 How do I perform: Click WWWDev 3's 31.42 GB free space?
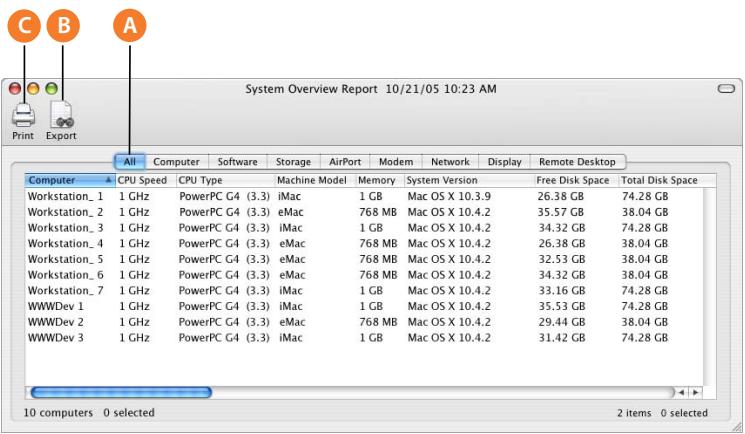[562, 338]
